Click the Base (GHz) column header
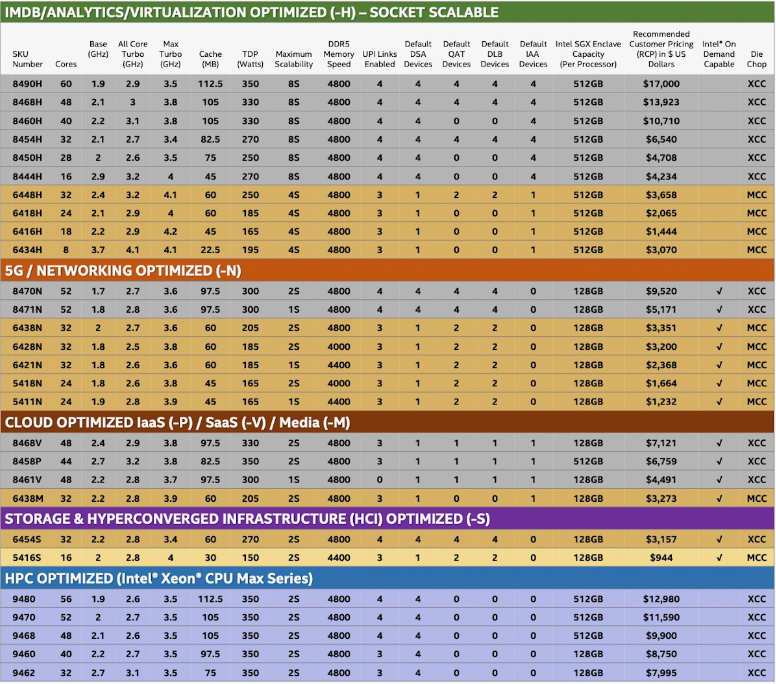 [x=98, y=49]
